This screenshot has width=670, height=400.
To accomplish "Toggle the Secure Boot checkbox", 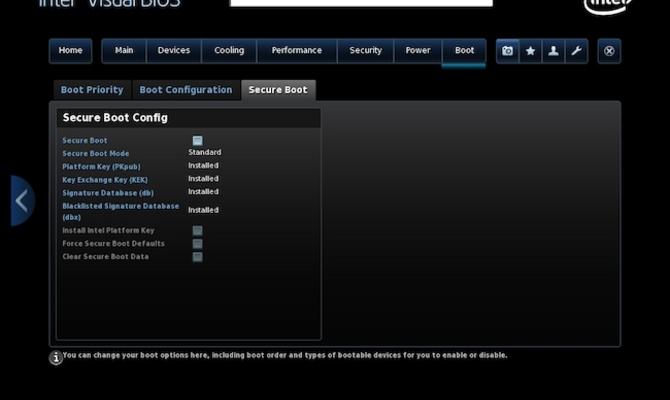I will (x=197, y=141).
